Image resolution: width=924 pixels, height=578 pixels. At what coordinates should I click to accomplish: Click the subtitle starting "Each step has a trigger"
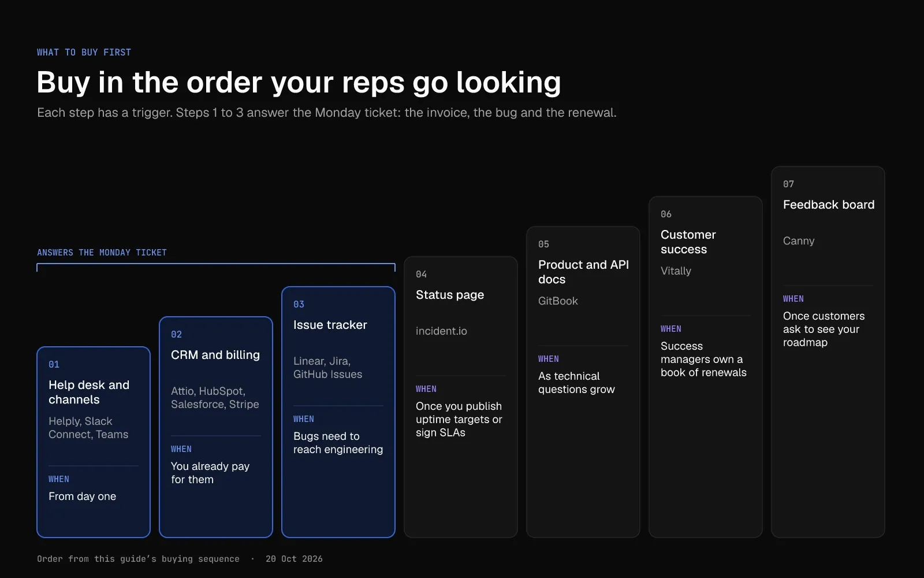327,113
